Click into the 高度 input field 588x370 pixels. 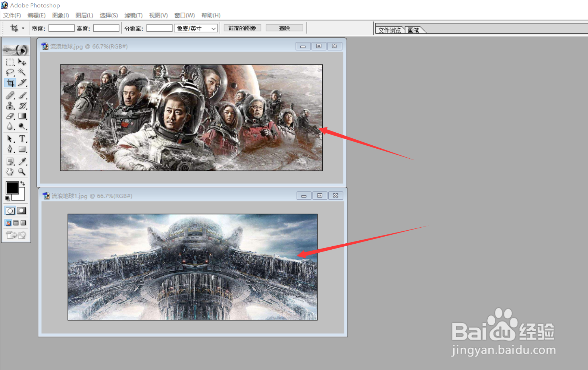[x=106, y=28]
